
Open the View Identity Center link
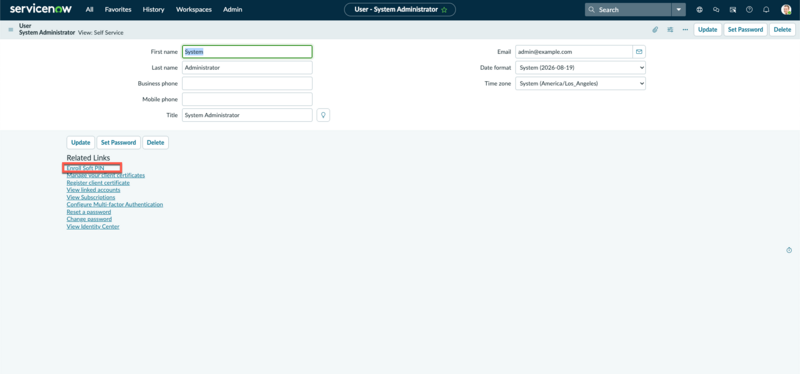point(93,227)
